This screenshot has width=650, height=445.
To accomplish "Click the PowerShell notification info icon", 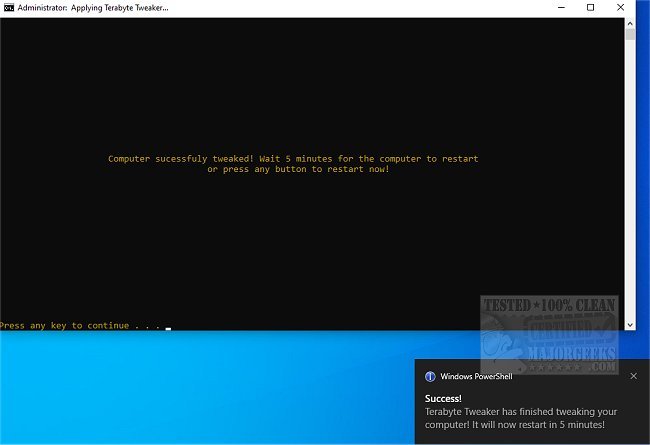I will point(430,377).
